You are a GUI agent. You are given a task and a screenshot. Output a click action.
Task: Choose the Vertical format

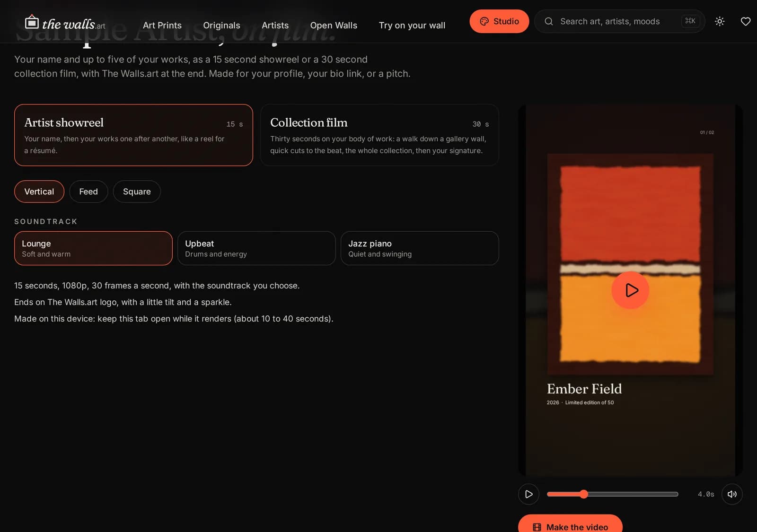39,192
